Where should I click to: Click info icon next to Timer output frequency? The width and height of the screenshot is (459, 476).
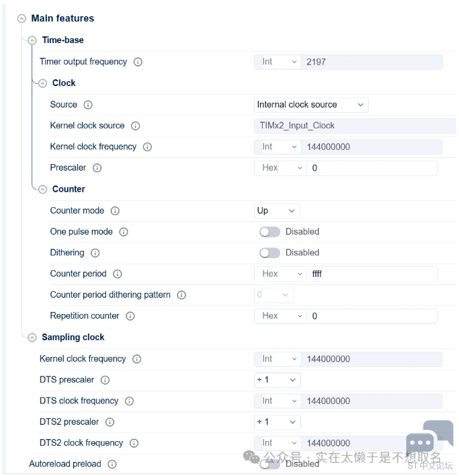point(138,62)
